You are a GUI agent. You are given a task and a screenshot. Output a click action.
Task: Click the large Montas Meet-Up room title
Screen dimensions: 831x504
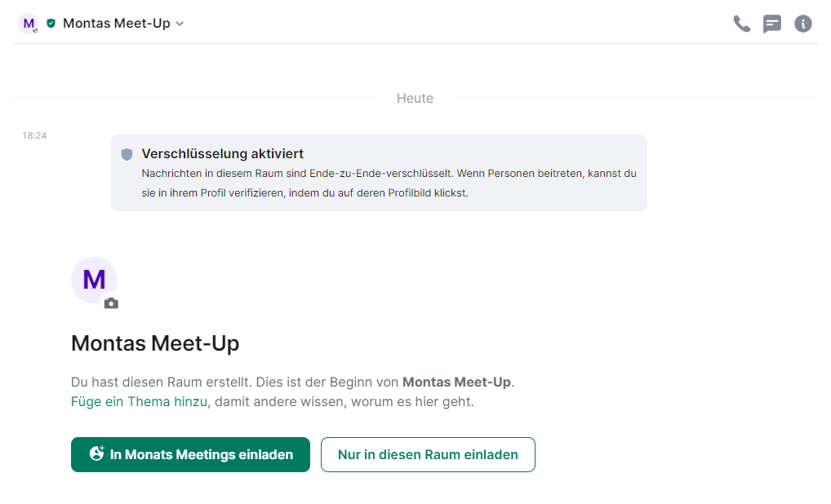[155, 343]
